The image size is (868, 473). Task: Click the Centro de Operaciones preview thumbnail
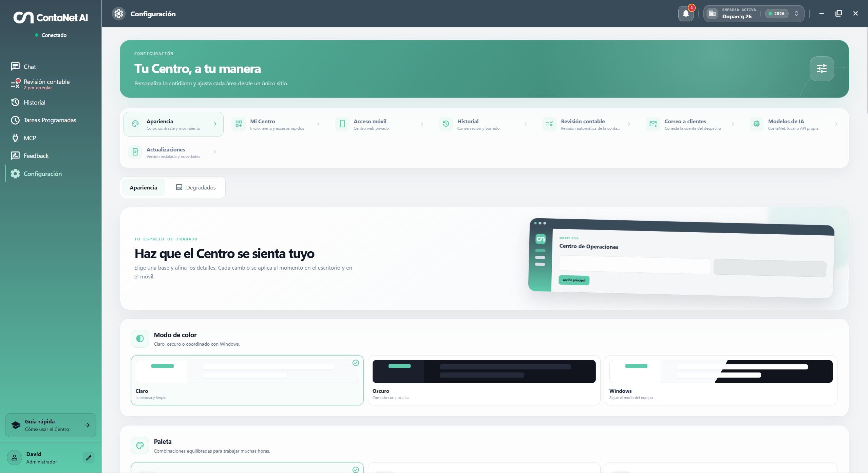(681, 258)
